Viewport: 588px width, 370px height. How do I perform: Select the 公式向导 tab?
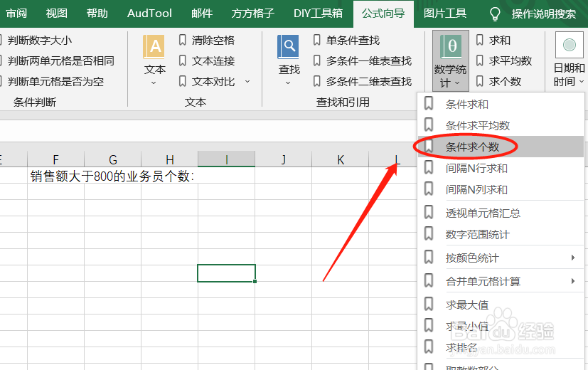pos(383,14)
